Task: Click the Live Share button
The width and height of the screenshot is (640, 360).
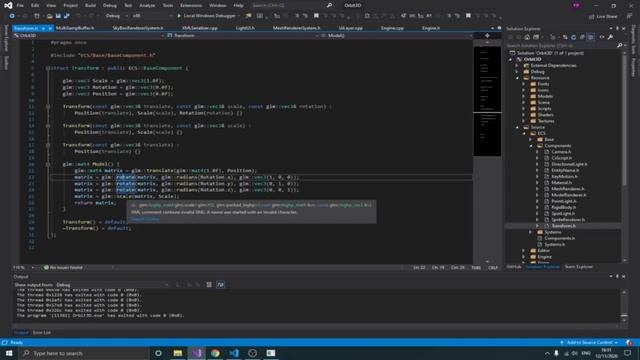Action: pos(603,16)
